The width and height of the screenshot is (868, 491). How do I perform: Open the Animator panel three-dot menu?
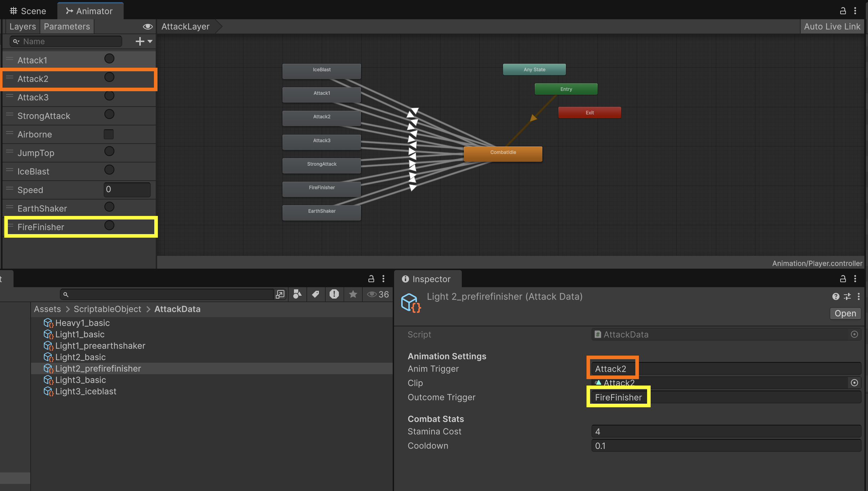pos(855,11)
